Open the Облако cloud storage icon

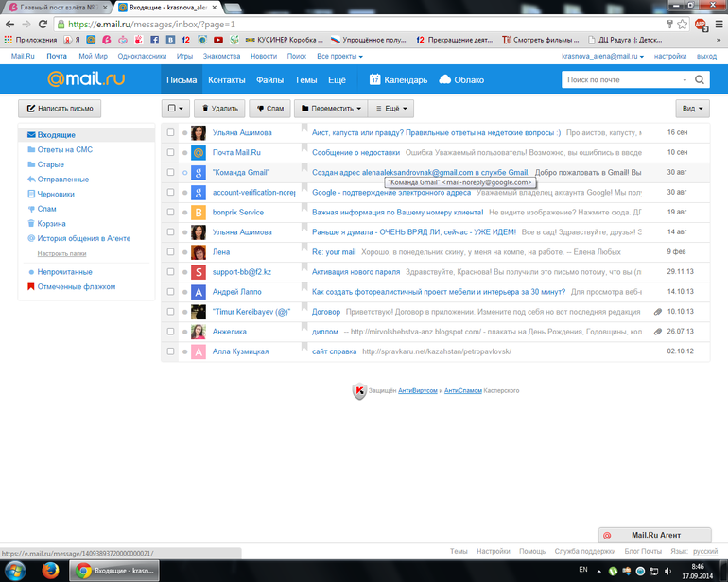click(x=444, y=80)
